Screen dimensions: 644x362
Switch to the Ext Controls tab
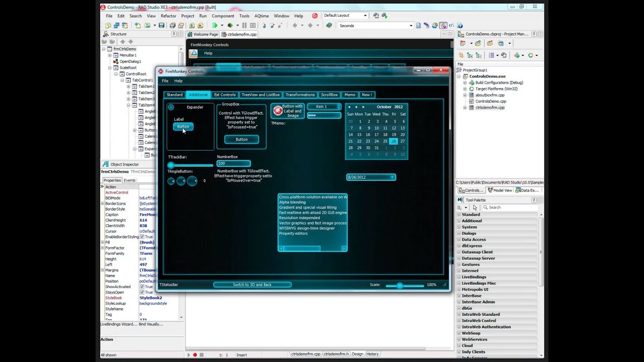(225, 95)
